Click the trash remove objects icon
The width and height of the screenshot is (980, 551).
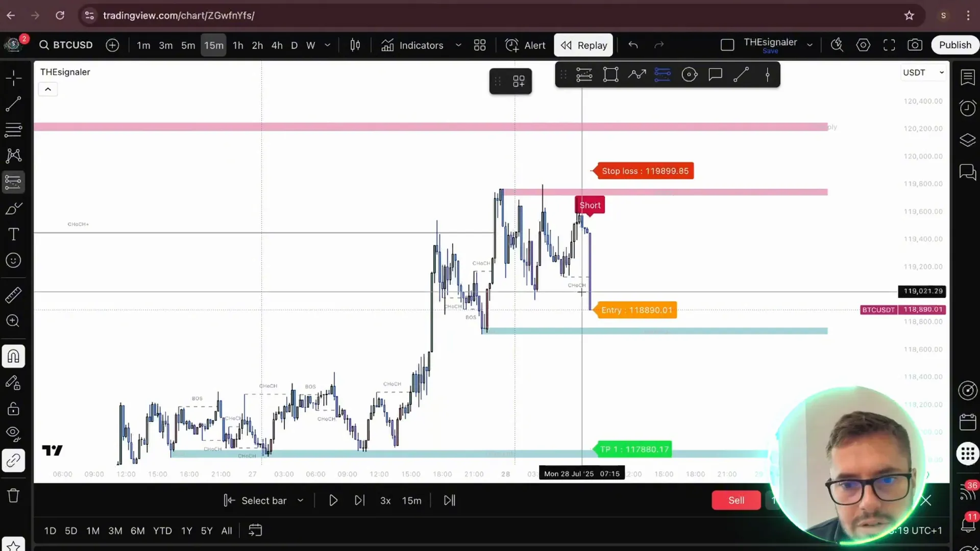tap(13, 495)
